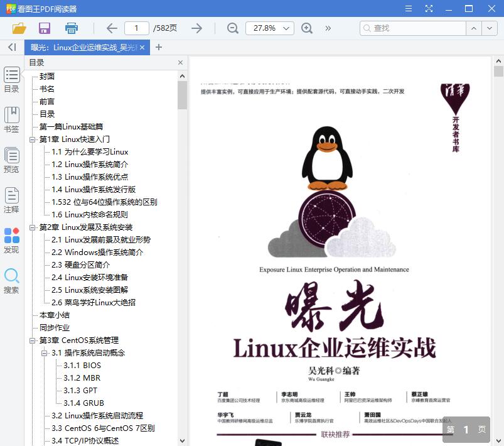Click the page number input field

click(x=137, y=28)
